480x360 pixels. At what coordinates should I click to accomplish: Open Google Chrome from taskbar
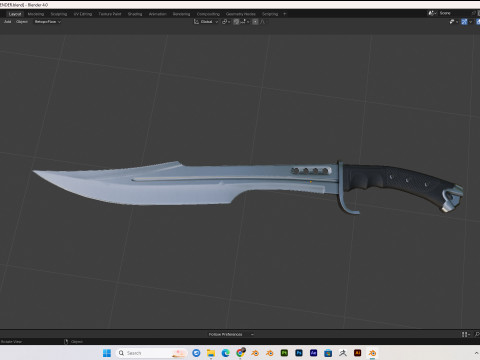tap(240, 353)
